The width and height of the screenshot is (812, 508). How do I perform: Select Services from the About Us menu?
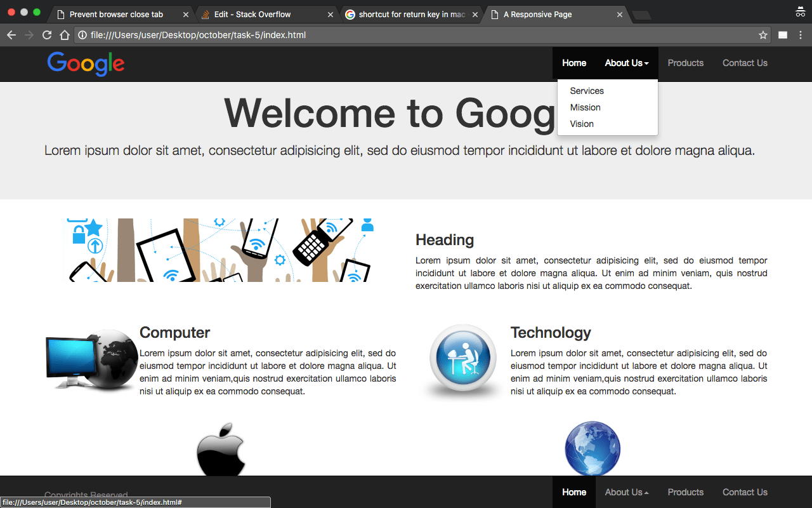coord(586,91)
